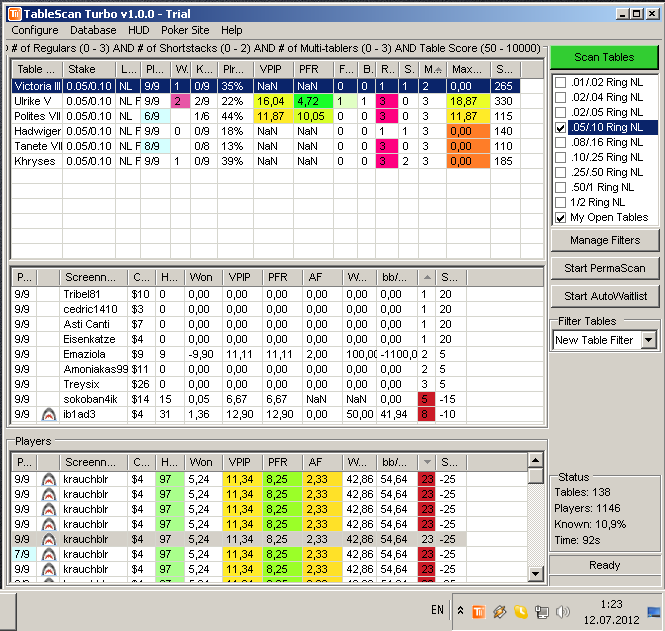
Task: Click the yellow tray icon
Action: point(521,611)
